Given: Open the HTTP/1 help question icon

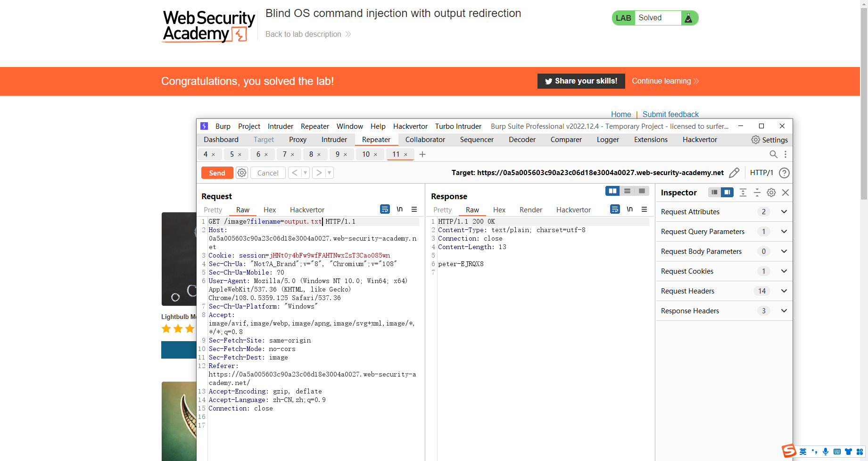Looking at the screenshot, I should [x=784, y=173].
